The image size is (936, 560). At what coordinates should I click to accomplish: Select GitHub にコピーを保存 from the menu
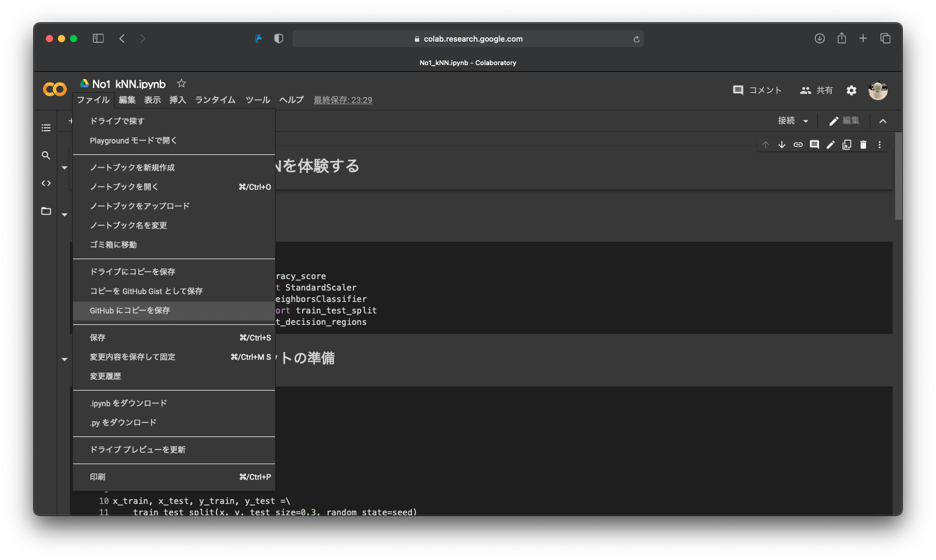click(x=130, y=310)
